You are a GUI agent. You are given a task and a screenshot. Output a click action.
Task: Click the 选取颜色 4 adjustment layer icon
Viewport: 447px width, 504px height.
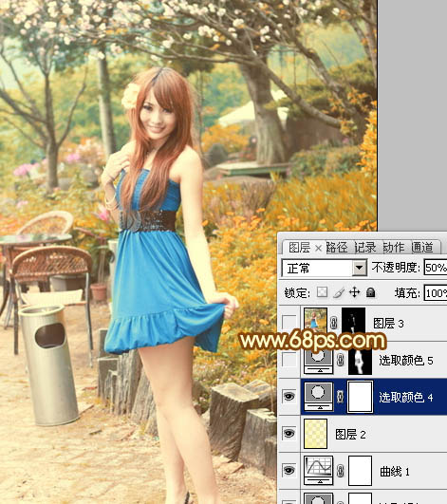tap(318, 397)
